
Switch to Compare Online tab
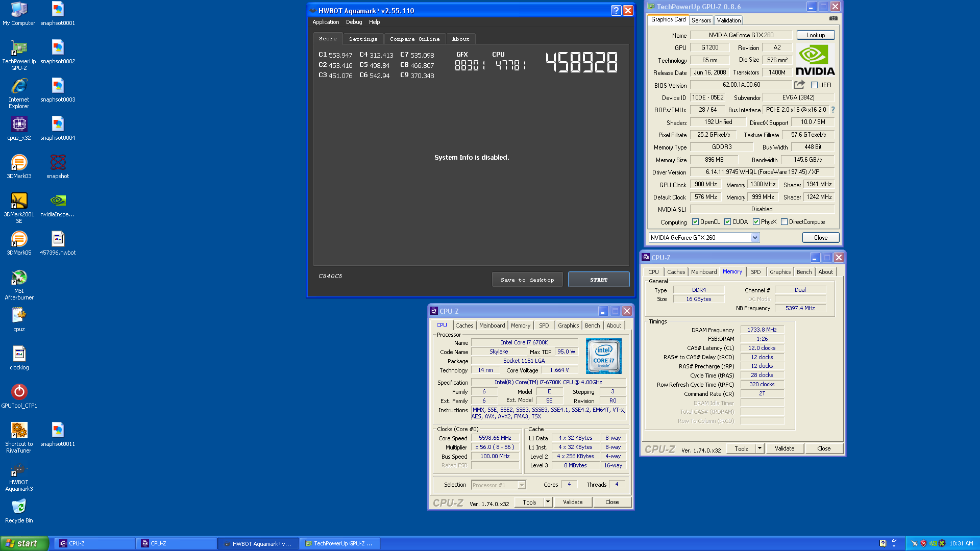414,39
